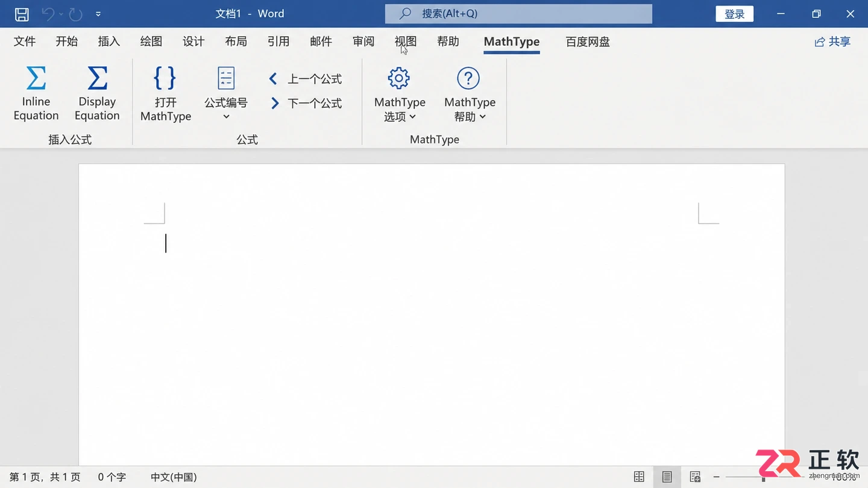Image resolution: width=868 pixels, height=488 pixels.
Task: Open the 文件 tab
Action: 25,42
